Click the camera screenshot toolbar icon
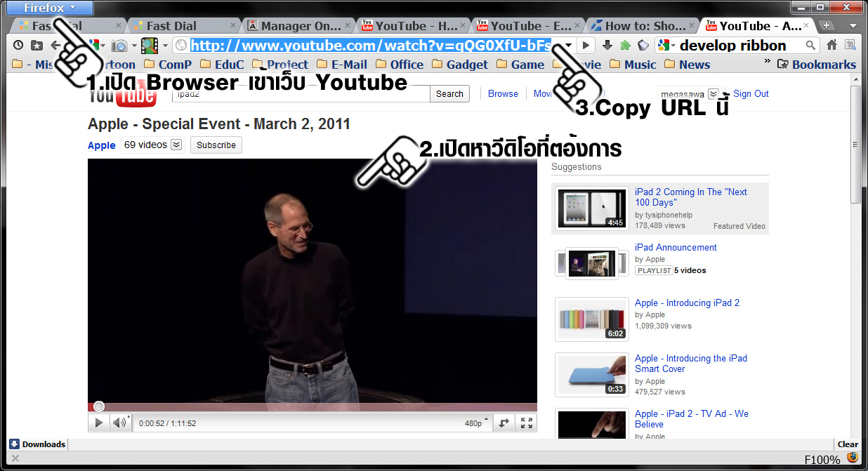This screenshot has height=471, width=868. point(119,46)
